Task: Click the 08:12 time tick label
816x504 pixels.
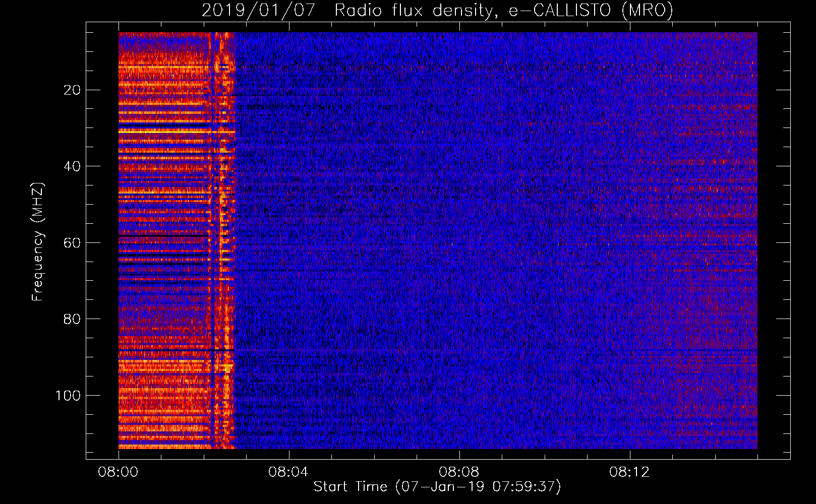Action: (629, 472)
